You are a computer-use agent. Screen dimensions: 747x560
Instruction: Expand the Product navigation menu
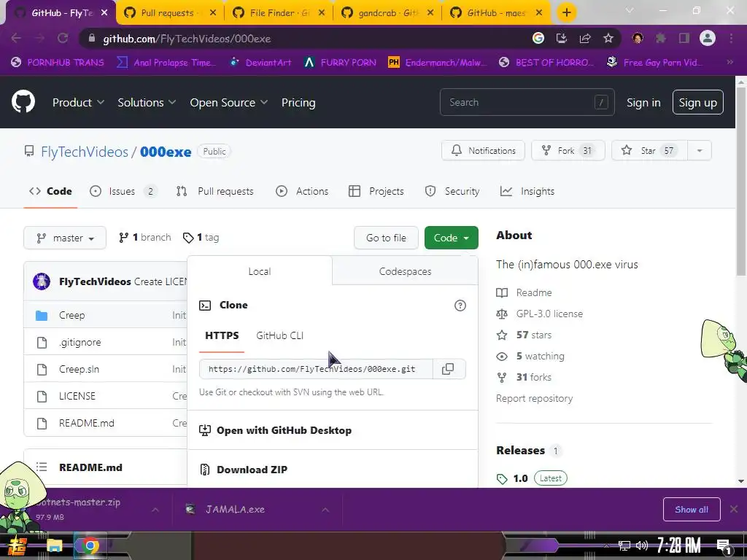(x=78, y=102)
